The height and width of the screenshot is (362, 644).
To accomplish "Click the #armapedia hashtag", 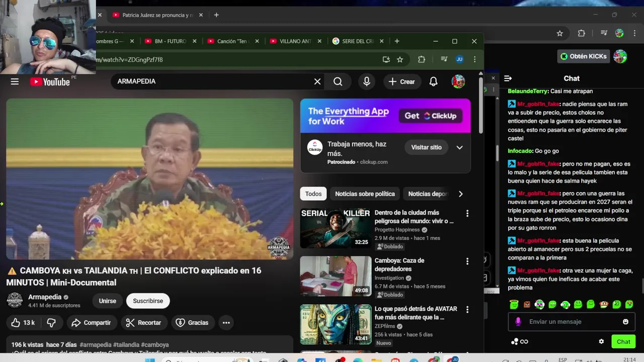I will pos(95,345).
